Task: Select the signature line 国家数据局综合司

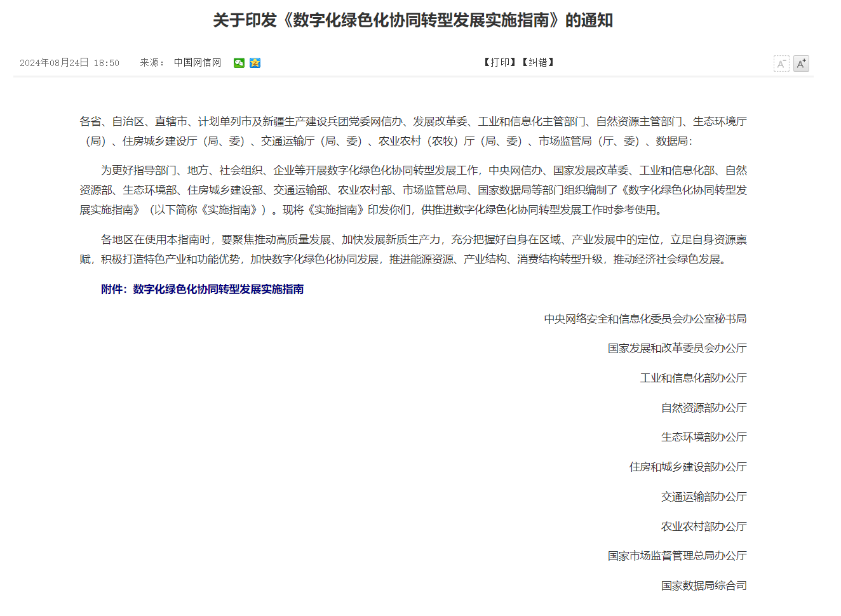Action: coord(703,585)
